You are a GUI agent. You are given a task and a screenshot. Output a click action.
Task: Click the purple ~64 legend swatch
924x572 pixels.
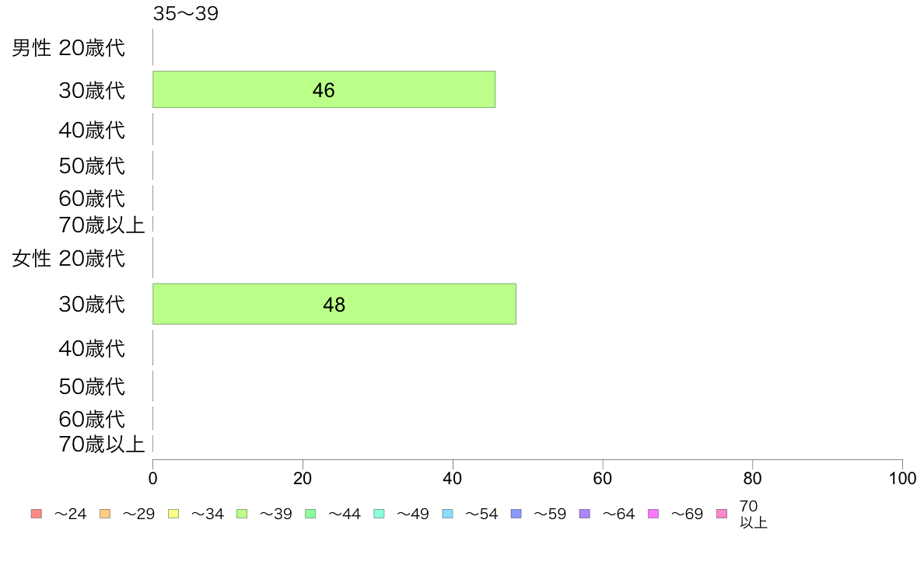[585, 514]
